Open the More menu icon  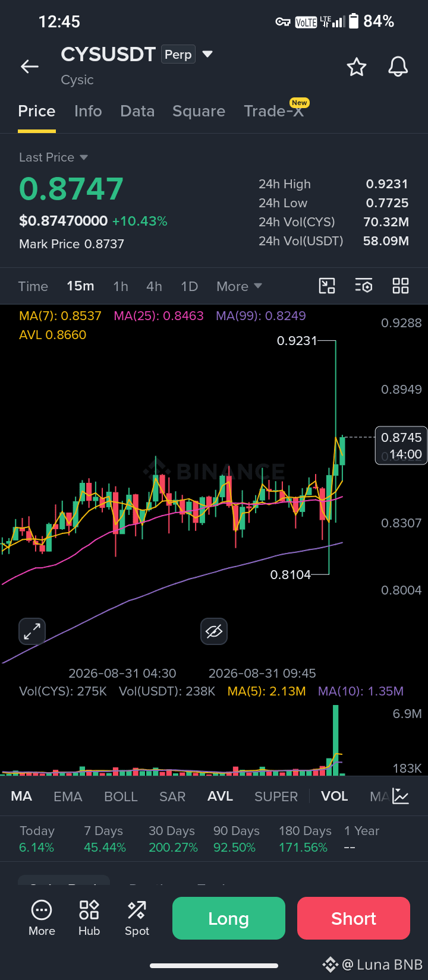42,918
